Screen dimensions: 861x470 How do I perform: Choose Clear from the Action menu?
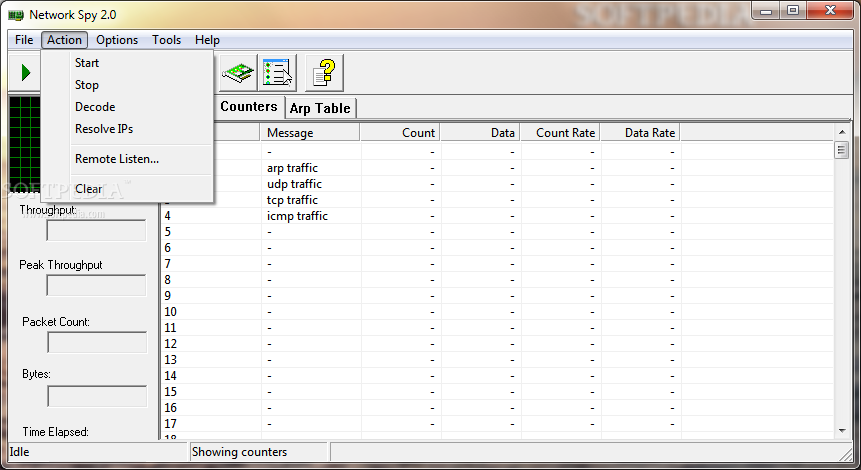coord(127,189)
